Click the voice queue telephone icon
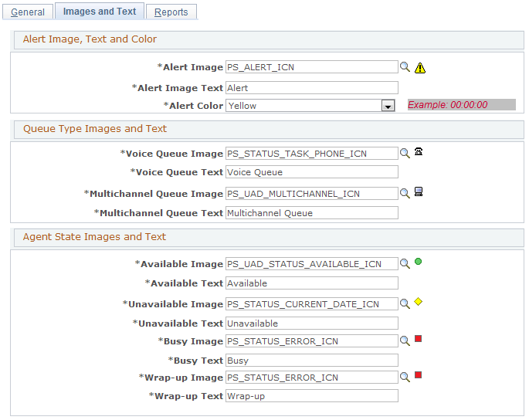The height and width of the screenshot is (420, 529). tap(419, 151)
